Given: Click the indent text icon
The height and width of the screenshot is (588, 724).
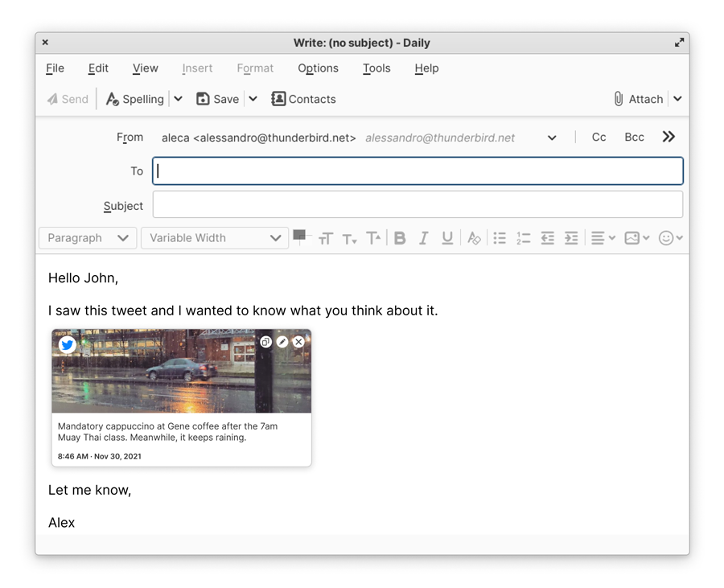Looking at the screenshot, I should coord(571,238).
